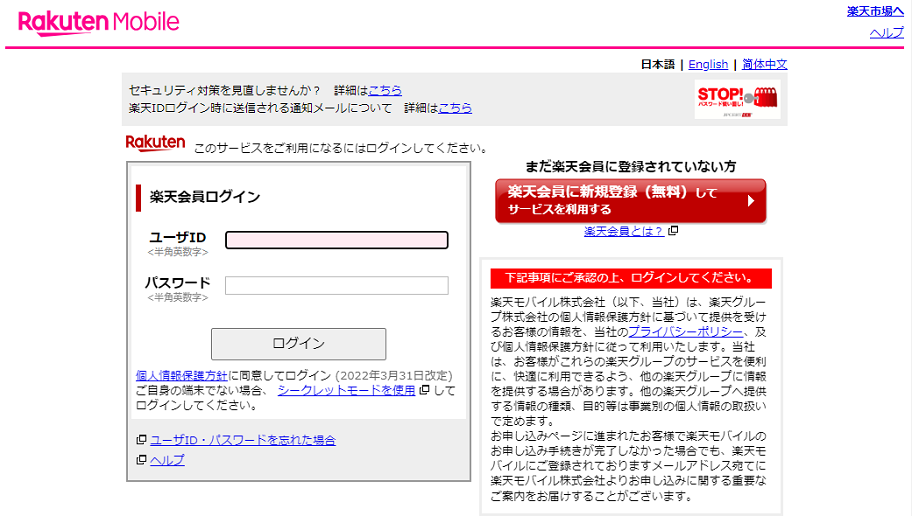912x516 pixels.
Task: Go to 楽天市場へ link
Action: click(875, 11)
